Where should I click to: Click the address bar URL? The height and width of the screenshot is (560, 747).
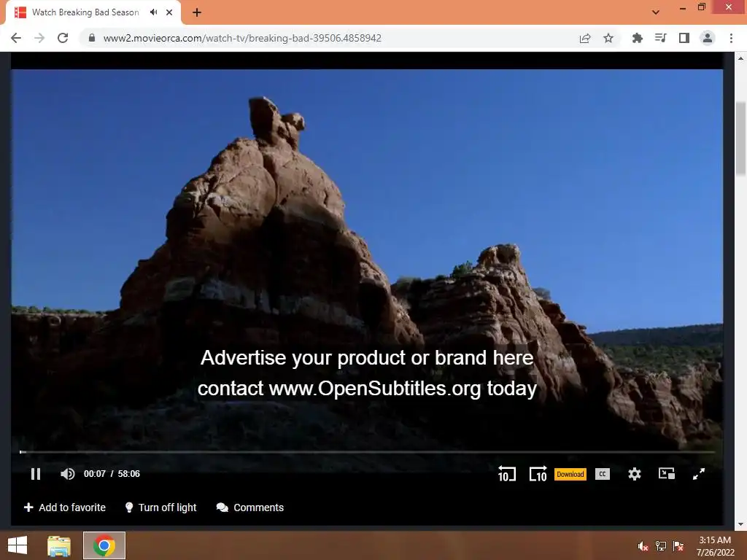point(242,38)
